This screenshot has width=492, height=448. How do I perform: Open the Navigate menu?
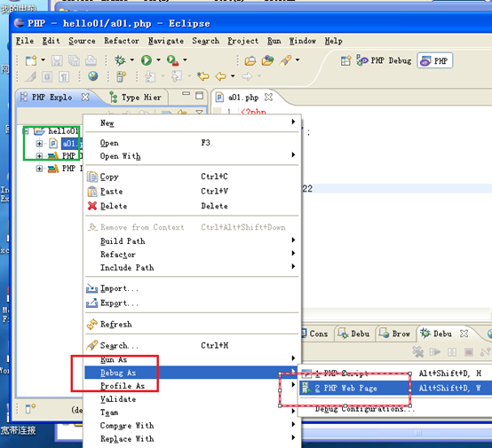point(166,41)
